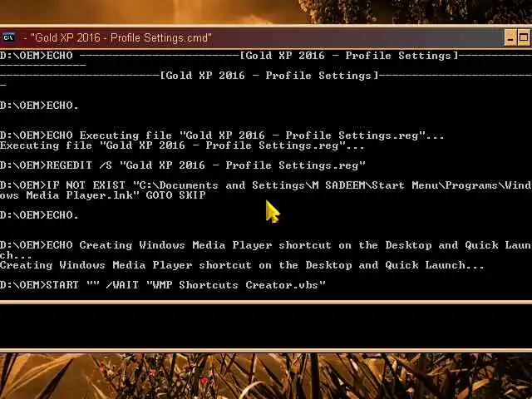Click the "D:\OEM>ECHO." line after GOTO SKIP
Viewport: 532px width, 399px height.
[x=39, y=215]
